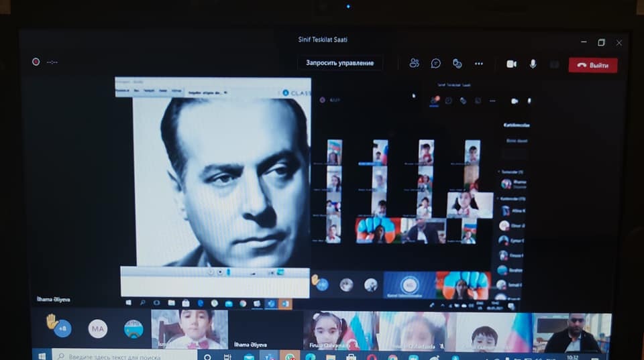Click the participants icon in the shared-screen Teams toolbar
This screenshot has width=644, height=360.
coord(434,101)
